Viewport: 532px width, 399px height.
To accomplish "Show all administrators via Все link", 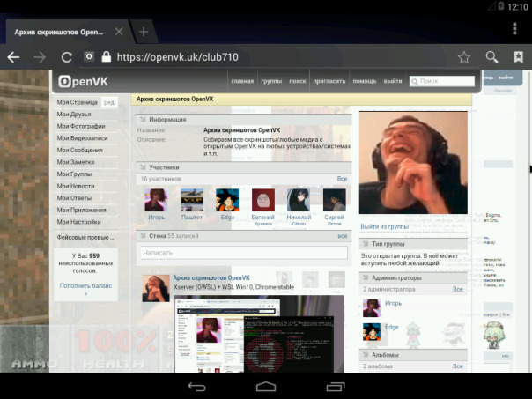I will [458, 290].
